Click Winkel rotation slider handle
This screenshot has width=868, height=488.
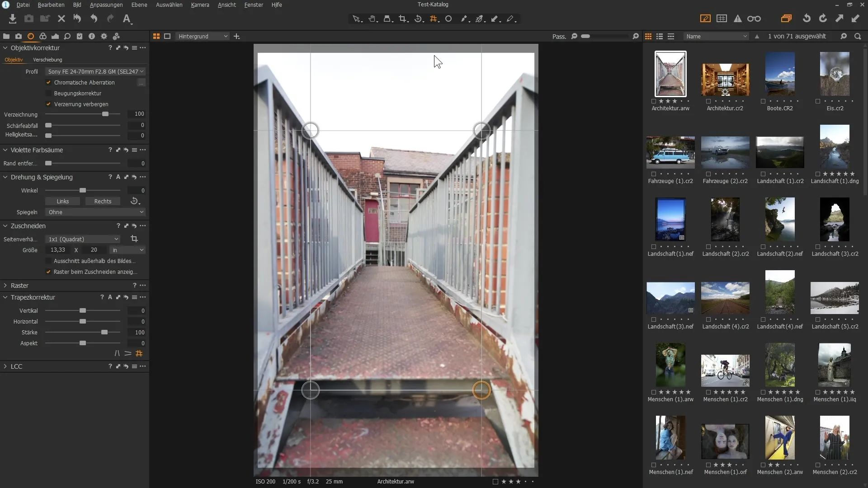coord(83,190)
